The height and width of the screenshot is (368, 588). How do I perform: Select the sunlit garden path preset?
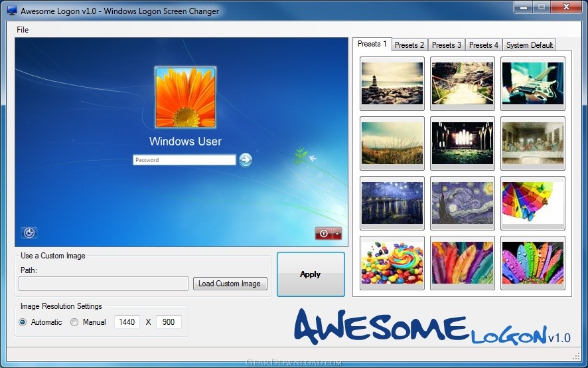tap(463, 84)
